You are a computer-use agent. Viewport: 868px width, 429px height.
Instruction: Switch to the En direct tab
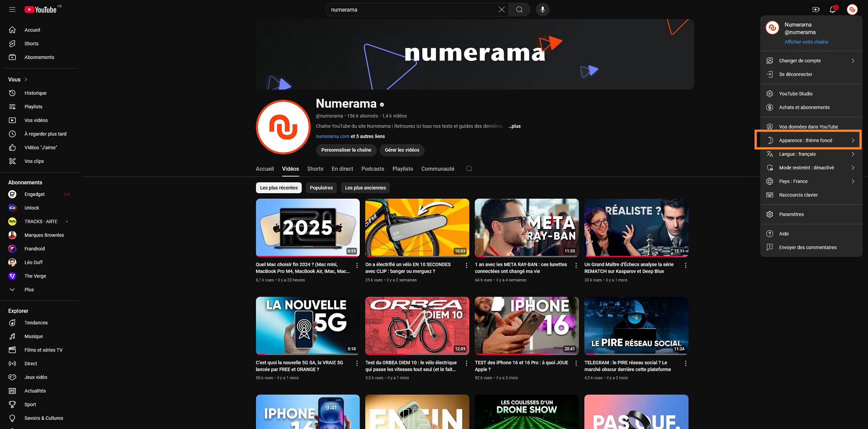pyautogui.click(x=342, y=169)
